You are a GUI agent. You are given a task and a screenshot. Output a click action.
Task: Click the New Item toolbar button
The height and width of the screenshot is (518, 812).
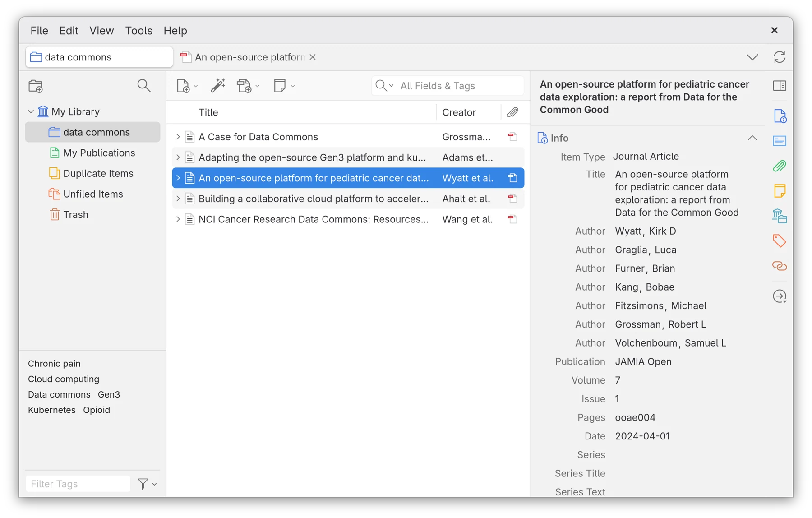(x=187, y=86)
